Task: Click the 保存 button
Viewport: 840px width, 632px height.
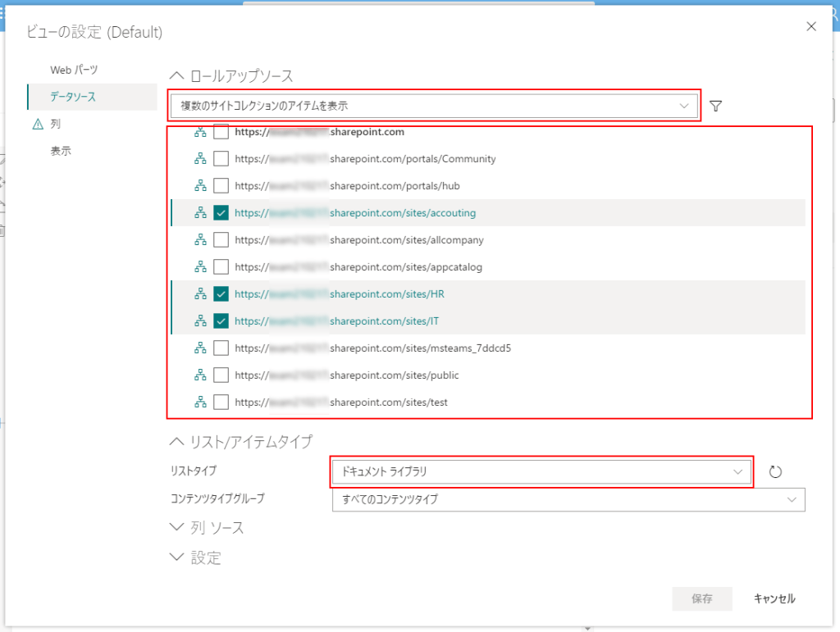Action: (702, 598)
